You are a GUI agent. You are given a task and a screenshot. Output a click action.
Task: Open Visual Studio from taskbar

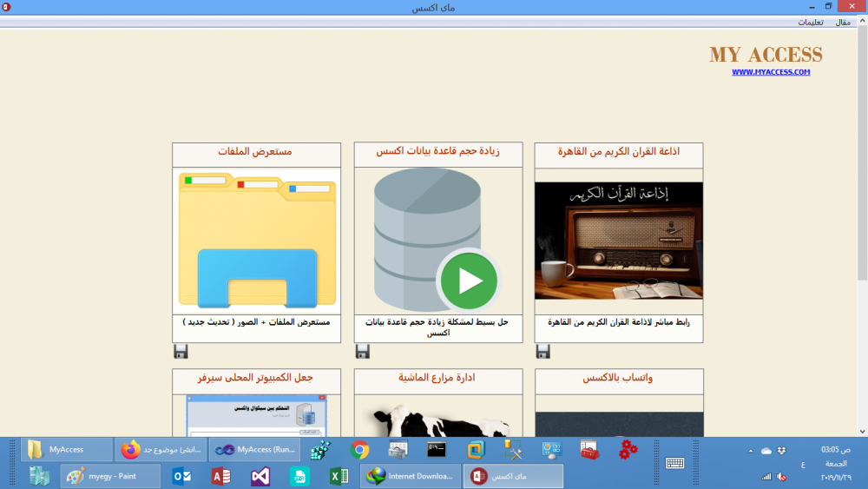pyautogui.click(x=260, y=476)
